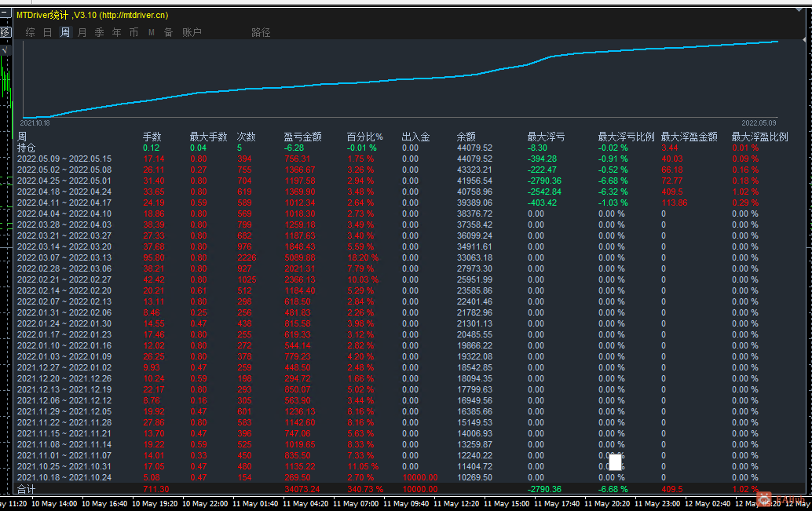Select the 日 daily statistics tab

point(48,32)
